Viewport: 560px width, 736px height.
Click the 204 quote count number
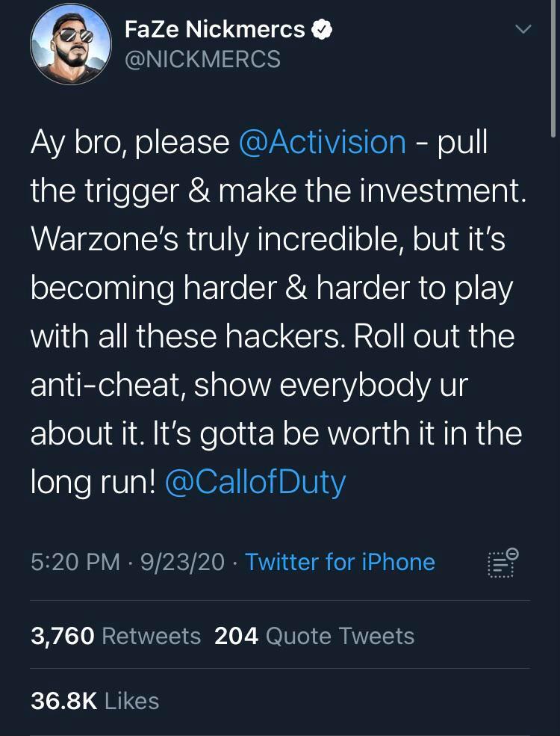click(236, 636)
